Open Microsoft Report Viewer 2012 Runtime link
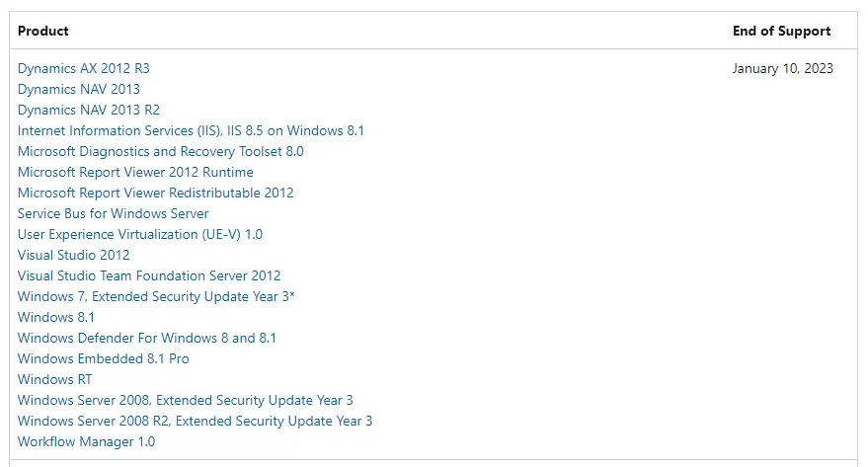 tap(135, 172)
